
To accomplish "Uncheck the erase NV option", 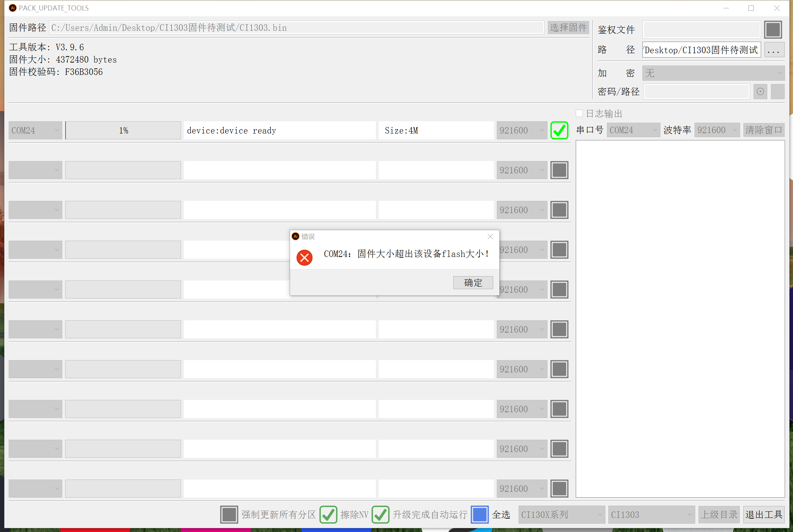I will coord(328,514).
